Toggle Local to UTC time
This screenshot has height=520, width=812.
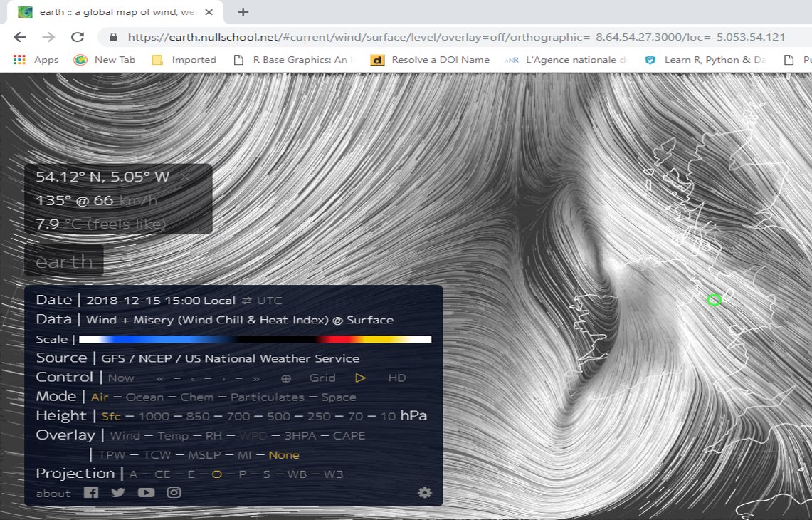coord(262,301)
